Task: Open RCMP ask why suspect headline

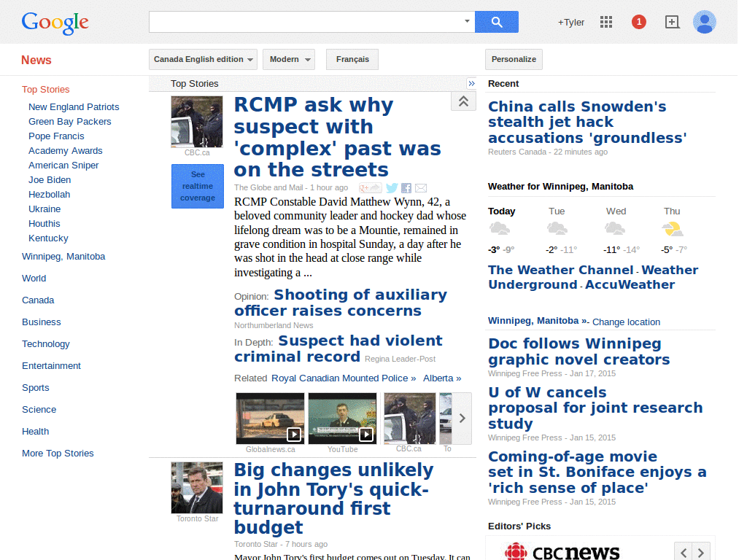Action: coord(337,137)
